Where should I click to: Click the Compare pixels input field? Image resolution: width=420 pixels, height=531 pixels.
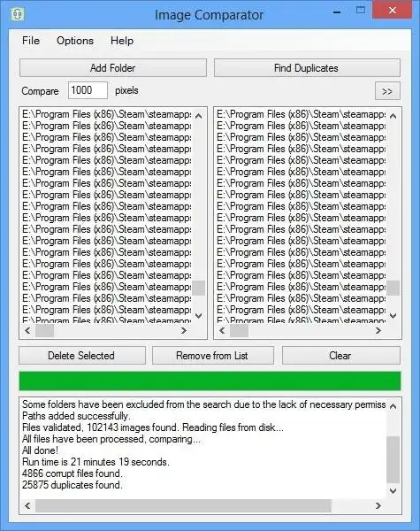point(88,90)
